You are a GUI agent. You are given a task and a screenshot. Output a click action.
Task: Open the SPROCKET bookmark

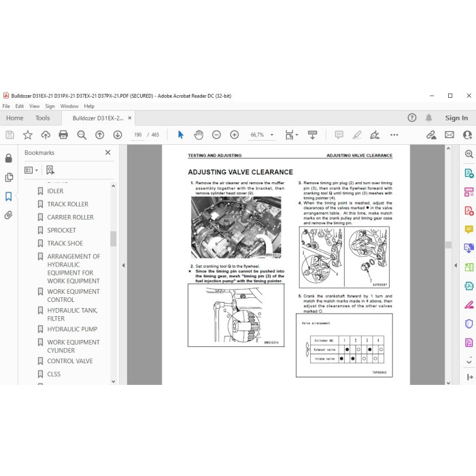(61, 230)
